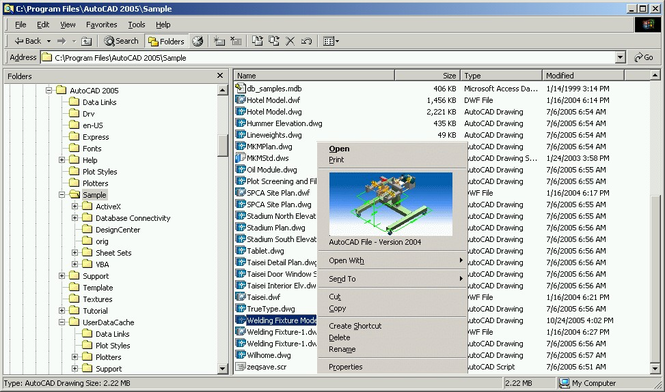665x392 pixels.
Task: Open the Edit menu
Action: click(43, 25)
